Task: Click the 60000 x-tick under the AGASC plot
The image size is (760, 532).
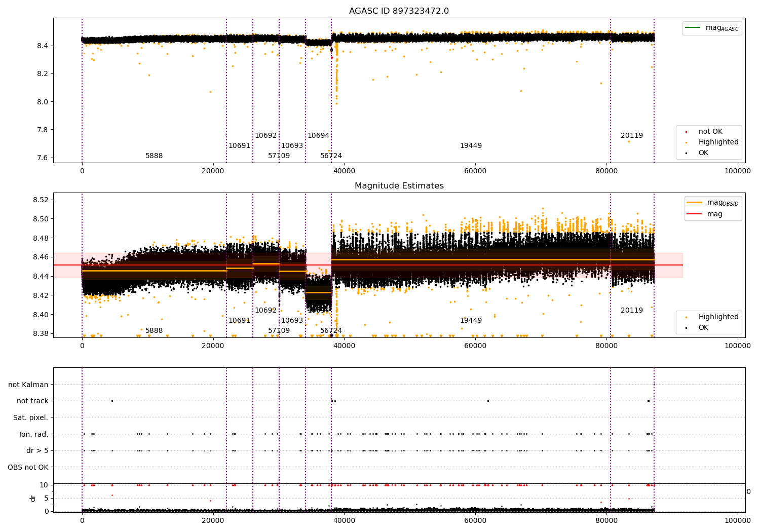Action: coord(475,171)
